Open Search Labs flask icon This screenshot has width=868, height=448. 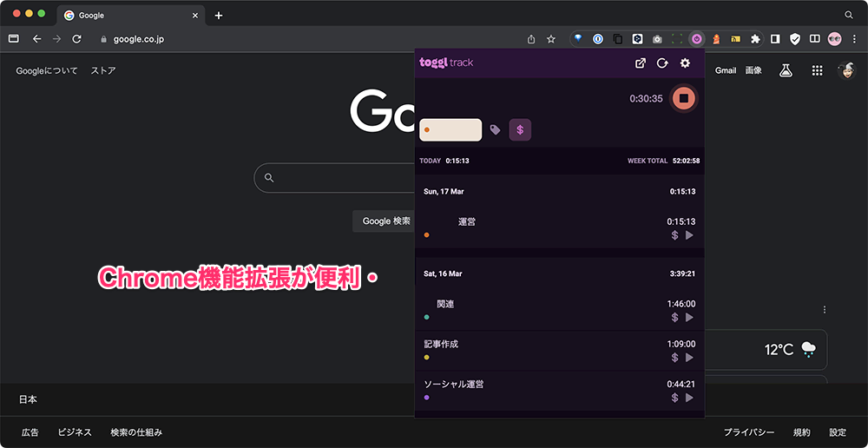click(785, 70)
